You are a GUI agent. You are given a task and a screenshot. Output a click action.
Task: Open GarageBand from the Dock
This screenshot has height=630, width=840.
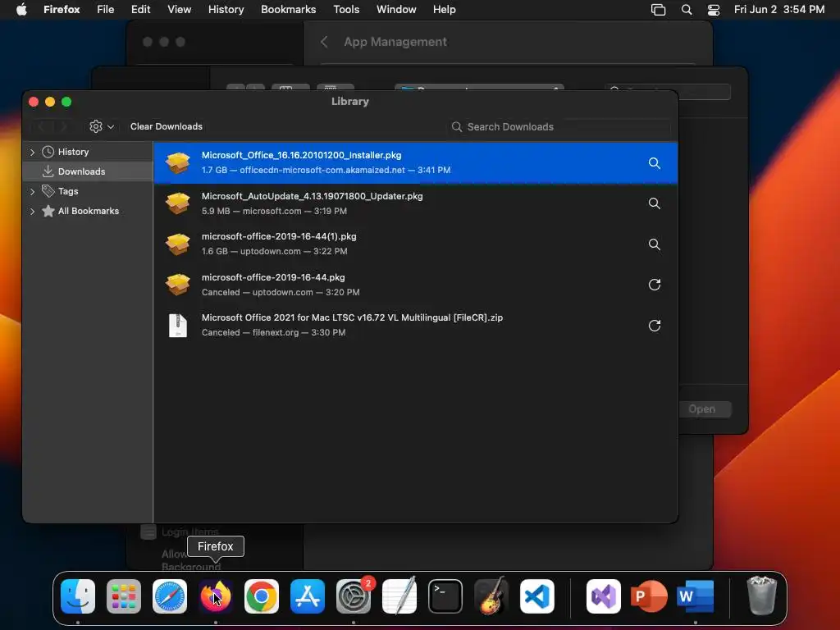(491, 596)
